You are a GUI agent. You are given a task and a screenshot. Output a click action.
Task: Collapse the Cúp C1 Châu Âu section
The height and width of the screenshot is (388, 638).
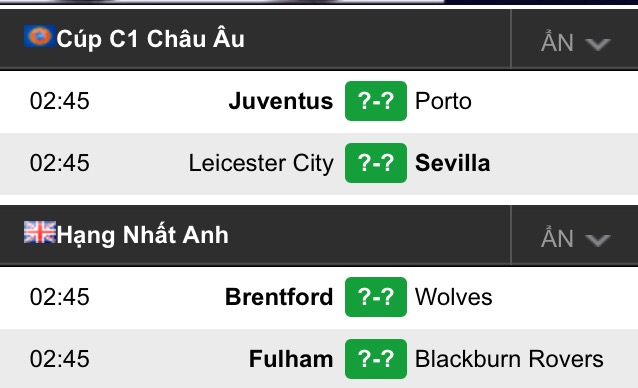coord(575,42)
